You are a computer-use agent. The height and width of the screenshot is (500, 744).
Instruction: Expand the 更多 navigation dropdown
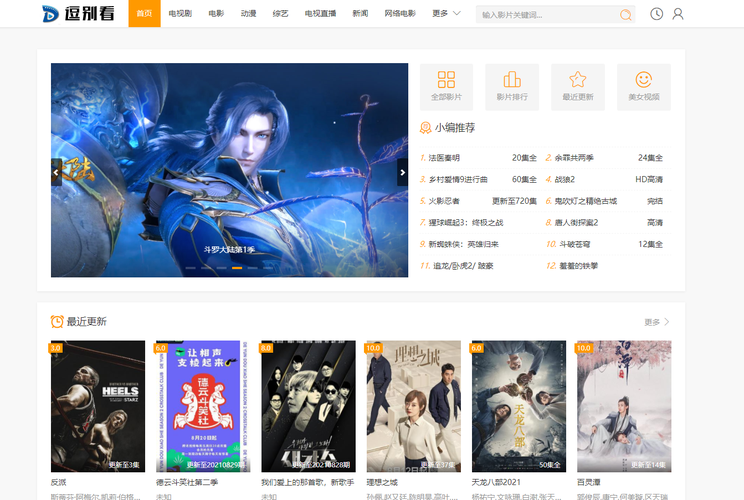point(446,14)
